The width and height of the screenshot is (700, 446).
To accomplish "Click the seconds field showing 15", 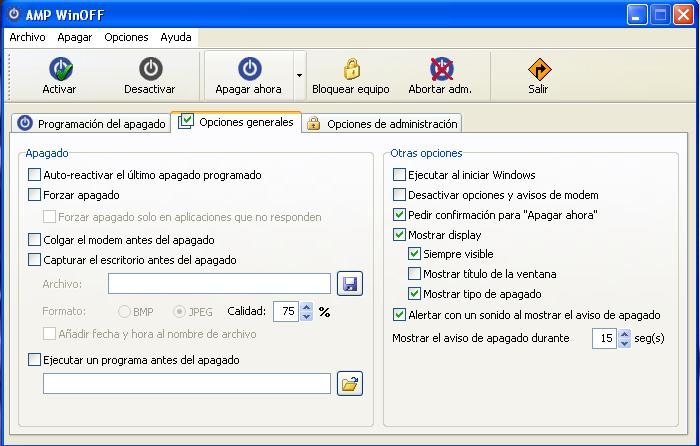I will click(604, 338).
